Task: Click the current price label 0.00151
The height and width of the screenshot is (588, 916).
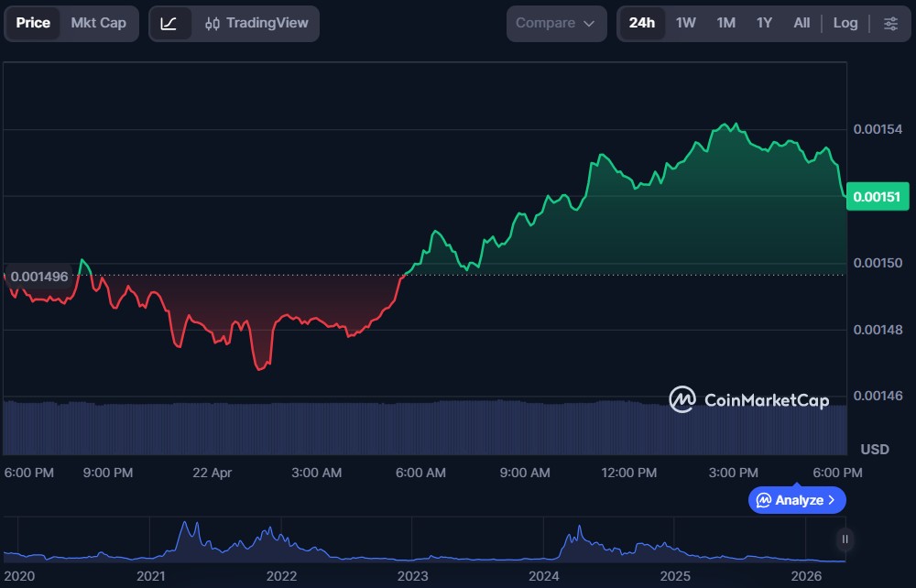Action: click(877, 197)
